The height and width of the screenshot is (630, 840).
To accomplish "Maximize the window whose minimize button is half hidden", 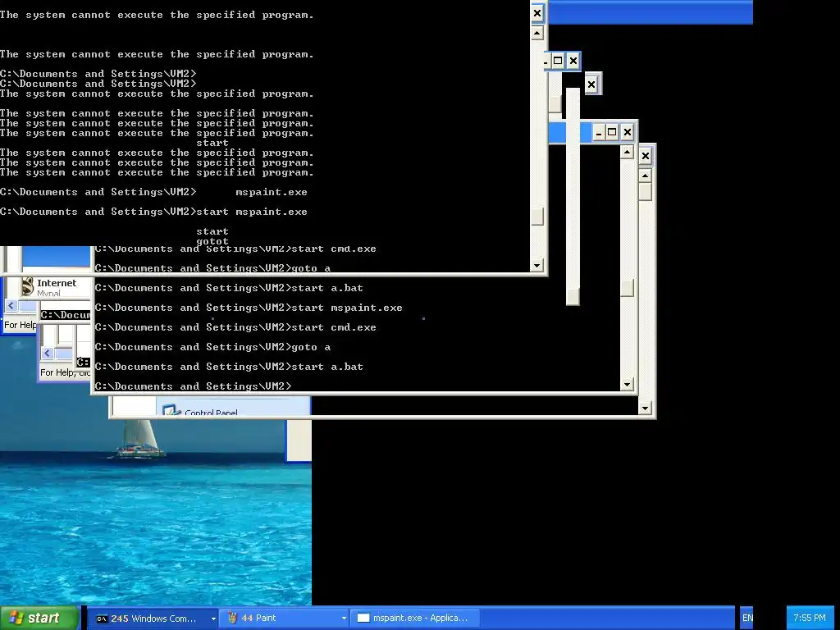I will coord(558,61).
